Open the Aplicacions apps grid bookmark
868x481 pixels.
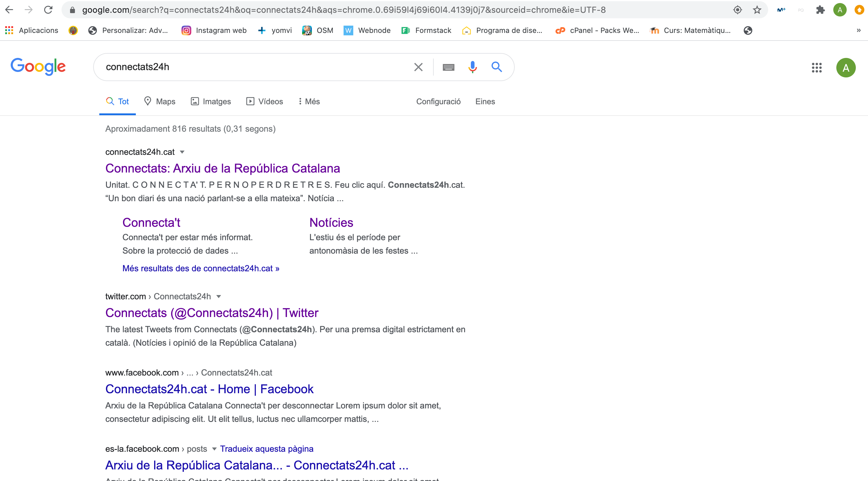31,30
